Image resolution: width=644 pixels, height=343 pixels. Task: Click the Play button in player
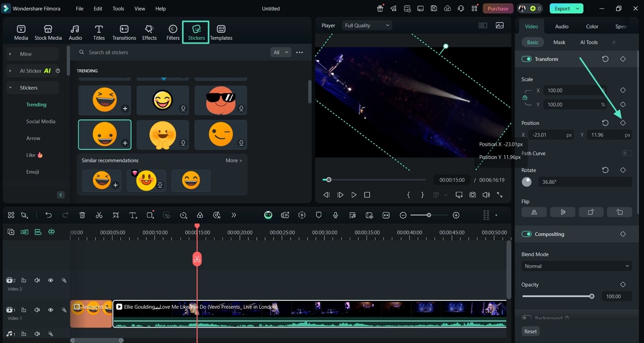click(x=354, y=195)
